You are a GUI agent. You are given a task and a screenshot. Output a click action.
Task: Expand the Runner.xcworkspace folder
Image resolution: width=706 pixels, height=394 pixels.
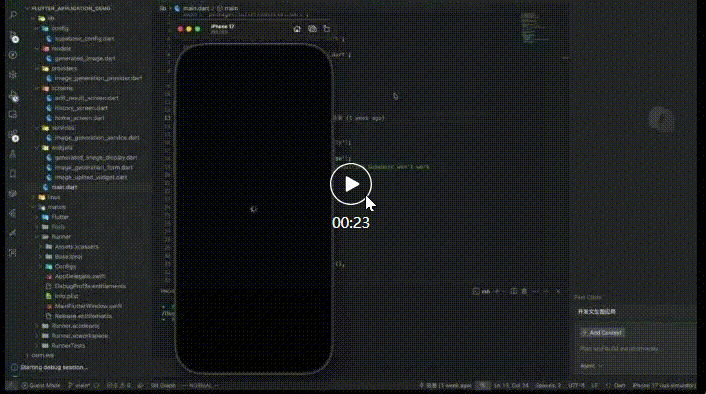point(80,336)
